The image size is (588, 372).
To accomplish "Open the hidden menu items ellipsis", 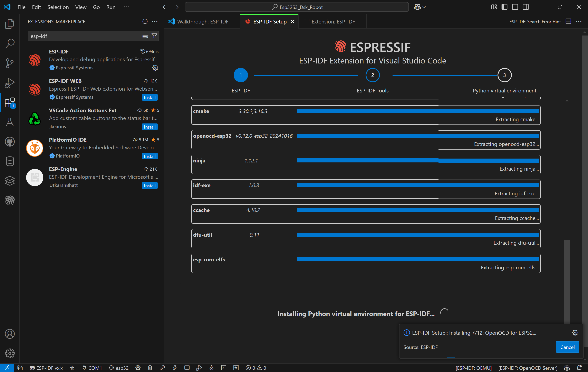I will (x=126, y=7).
